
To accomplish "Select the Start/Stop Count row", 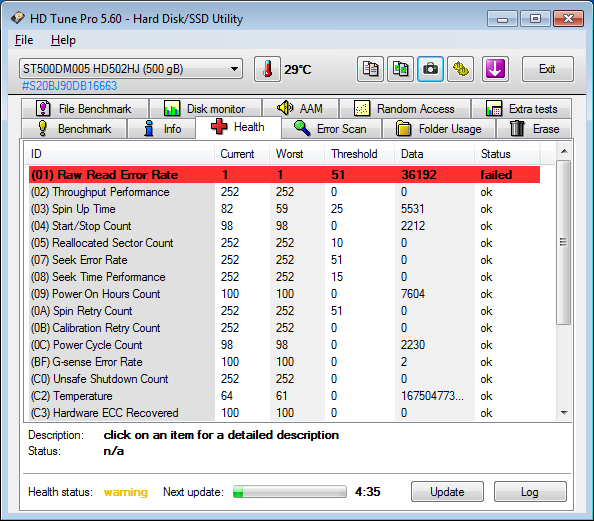I will [x=284, y=226].
